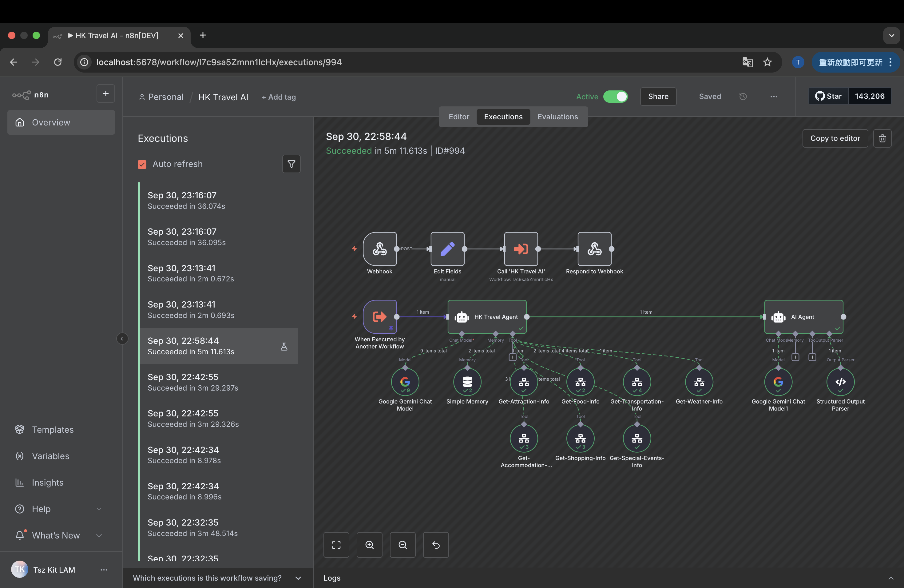
Task: Delete this execution with trash icon
Action: point(882,138)
